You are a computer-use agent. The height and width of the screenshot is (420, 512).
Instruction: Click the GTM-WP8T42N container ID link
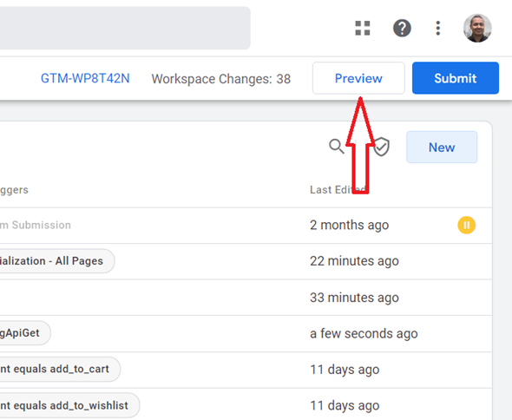click(85, 78)
